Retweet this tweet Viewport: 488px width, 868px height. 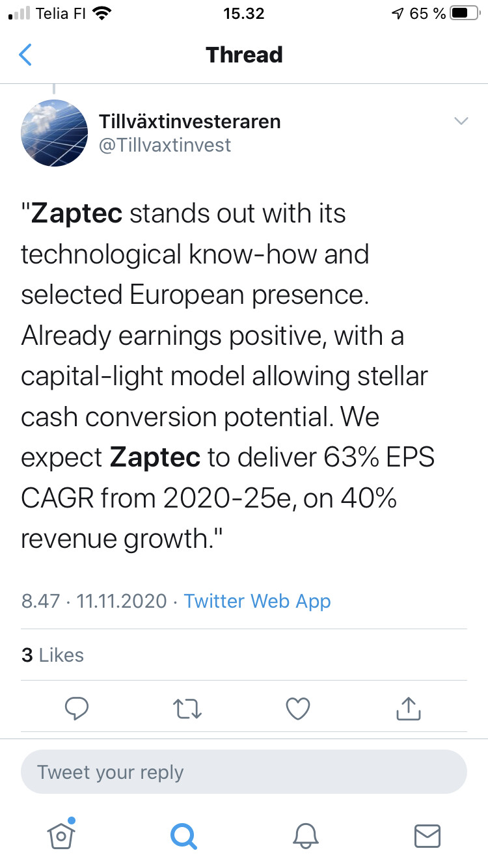[x=188, y=709]
